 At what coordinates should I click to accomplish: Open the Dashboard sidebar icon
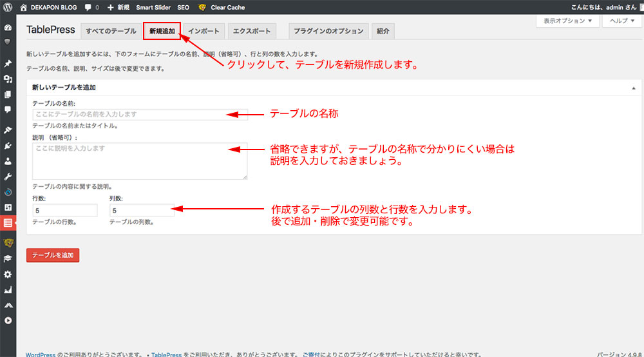tap(8, 28)
